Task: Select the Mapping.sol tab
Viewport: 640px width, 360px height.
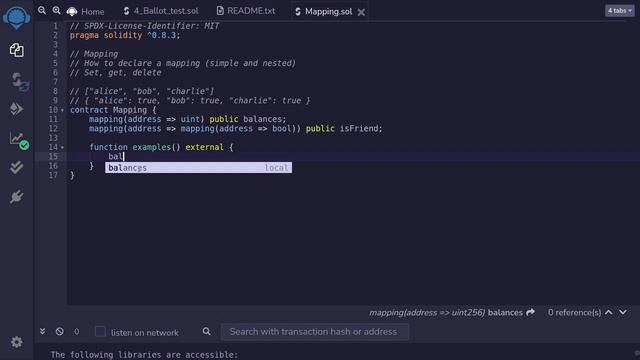Action: 323,11
